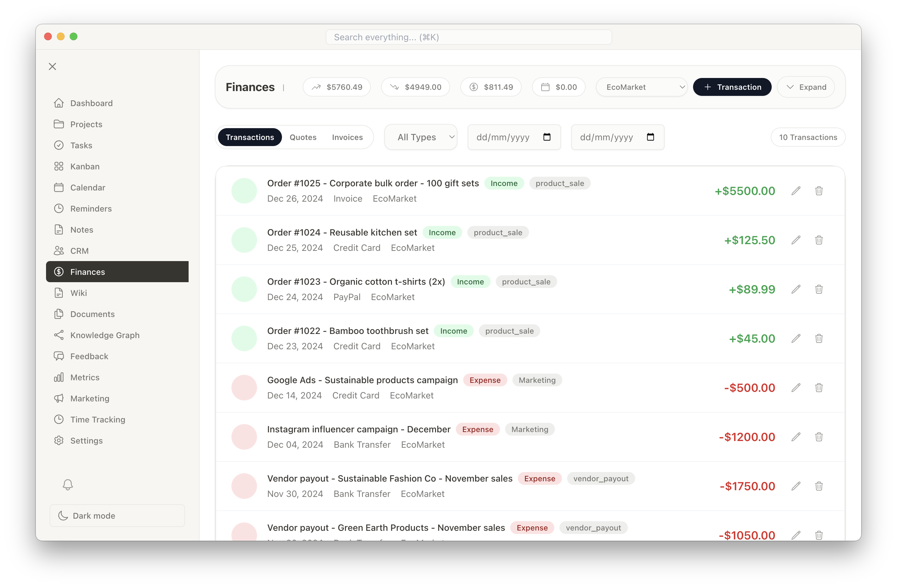Switch to the Quotes tab
The image size is (897, 588).
[303, 137]
